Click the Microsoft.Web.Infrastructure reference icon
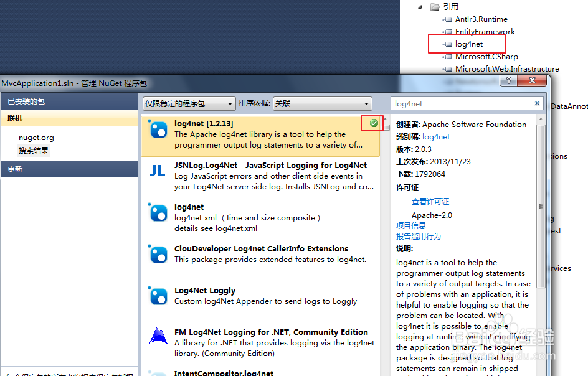Image resolution: width=588 pixels, height=376 pixels. 448,69
